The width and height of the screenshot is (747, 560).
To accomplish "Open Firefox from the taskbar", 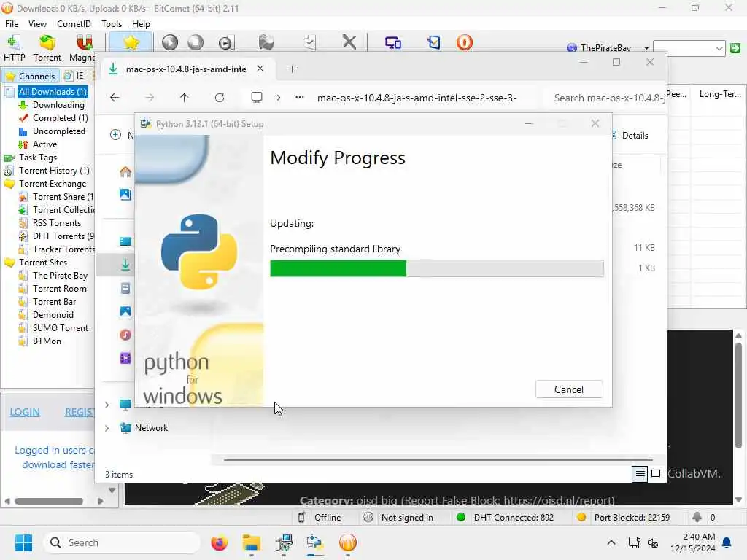I will pyautogui.click(x=219, y=542).
